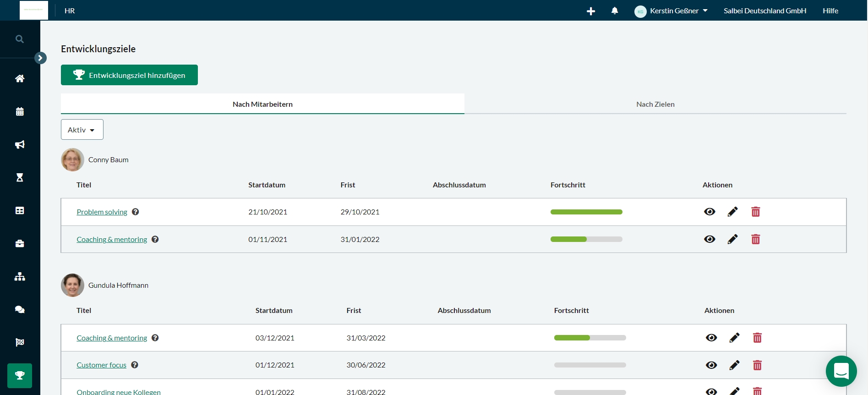The width and height of the screenshot is (868, 395).
Task: Open the Aktiv status filter dropdown
Action: point(82,130)
